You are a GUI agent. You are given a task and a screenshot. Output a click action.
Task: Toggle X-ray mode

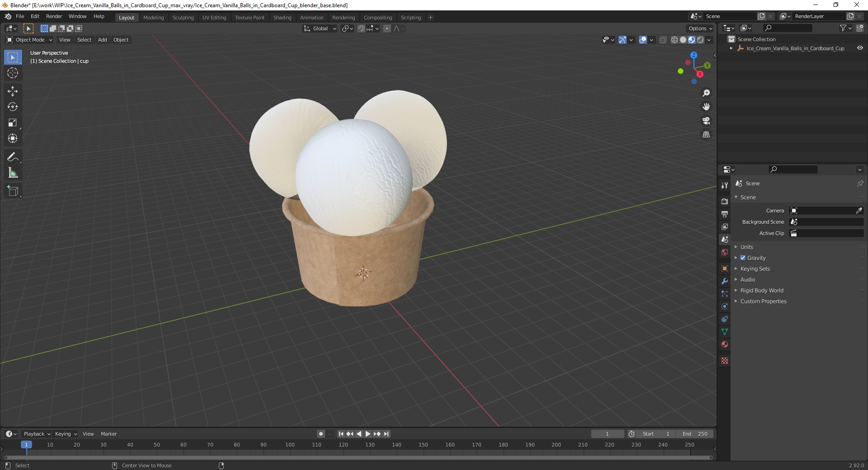click(663, 40)
